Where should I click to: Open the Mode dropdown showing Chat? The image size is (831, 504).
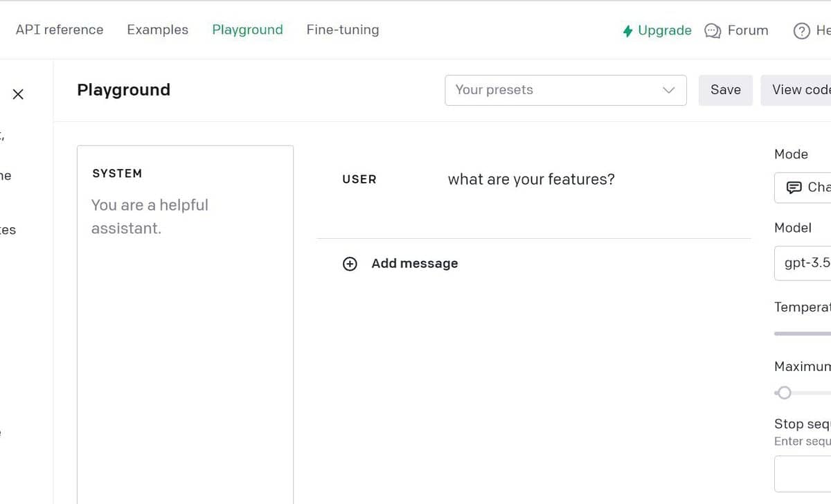click(803, 188)
